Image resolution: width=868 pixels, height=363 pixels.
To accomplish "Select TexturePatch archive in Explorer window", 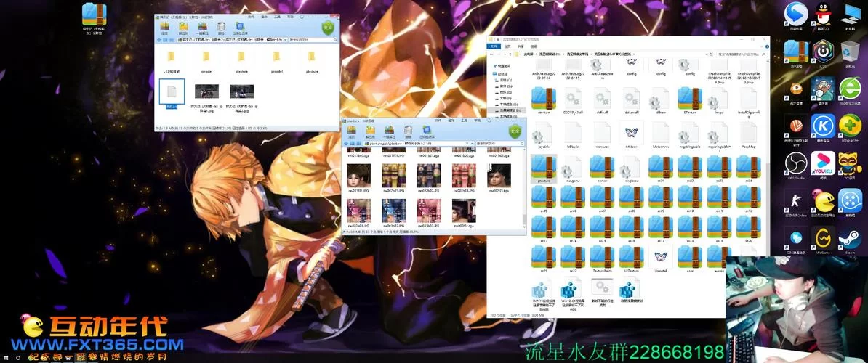I will coord(602,258).
